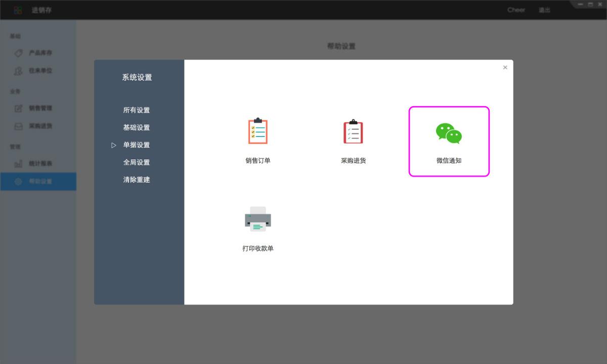Image resolution: width=607 pixels, height=364 pixels.
Task: Click the Cheer username in title bar
Action: pyautogui.click(x=516, y=10)
